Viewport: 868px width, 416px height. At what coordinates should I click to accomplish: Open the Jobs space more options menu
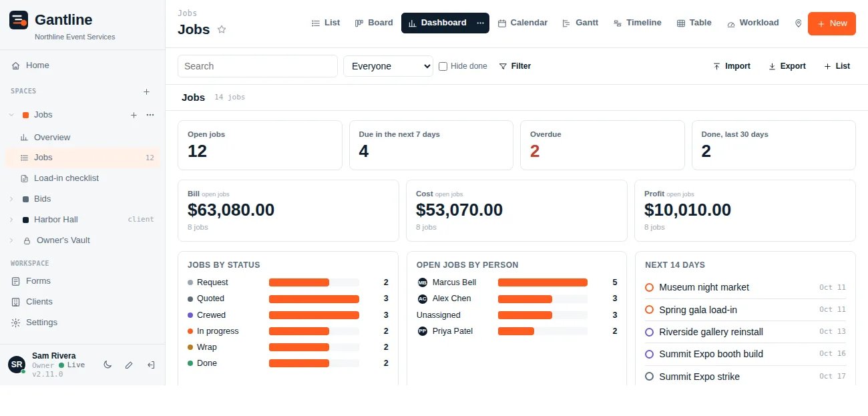pos(150,115)
